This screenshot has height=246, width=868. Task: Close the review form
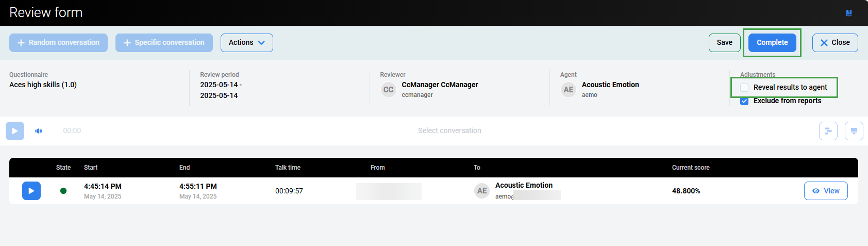tap(834, 43)
